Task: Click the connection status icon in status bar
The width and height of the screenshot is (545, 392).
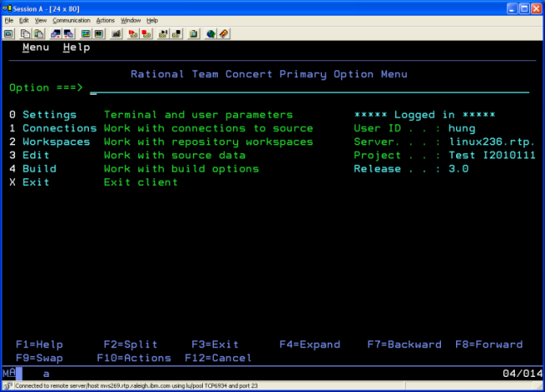Action: (x=8, y=385)
